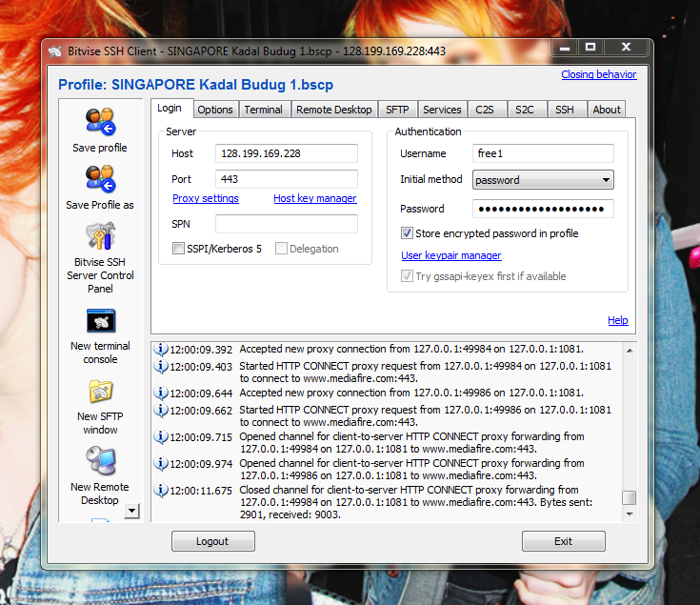Open the SFTP tab
Viewport: 700px width, 605px height.
click(x=397, y=110)
